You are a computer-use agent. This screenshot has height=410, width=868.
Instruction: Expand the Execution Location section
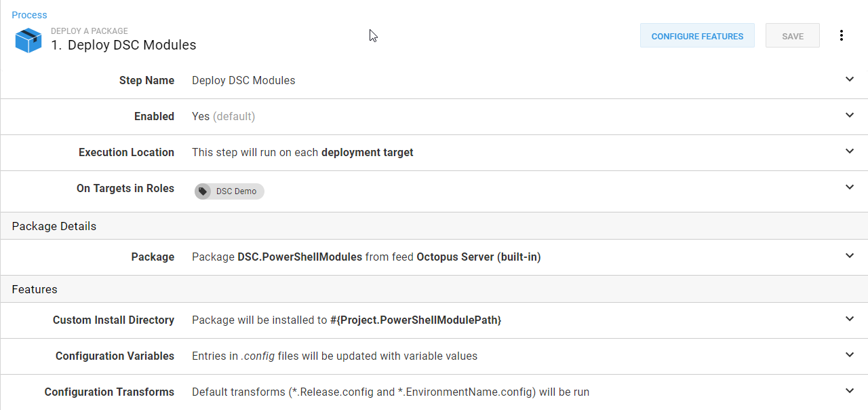[x=850, y=151]
